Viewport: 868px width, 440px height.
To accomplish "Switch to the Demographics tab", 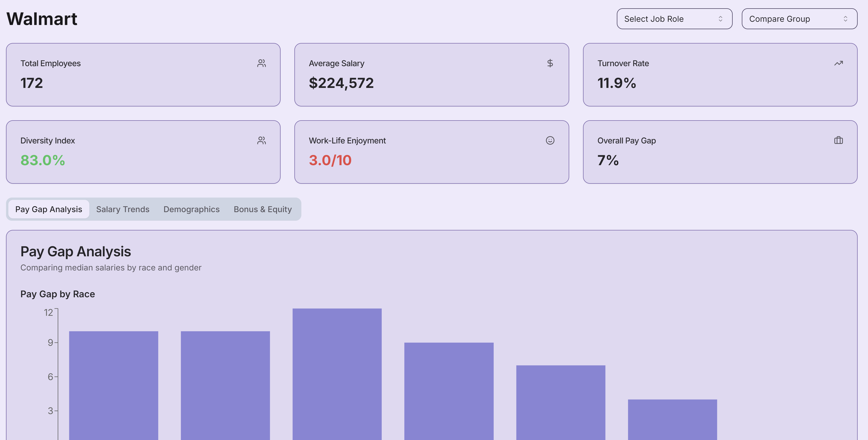I will pos(191,209).
